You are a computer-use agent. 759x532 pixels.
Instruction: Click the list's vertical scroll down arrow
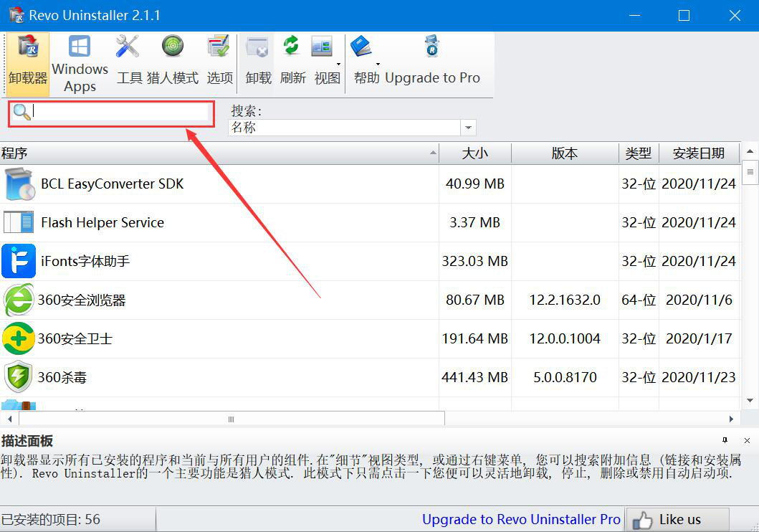pos(750,400)
